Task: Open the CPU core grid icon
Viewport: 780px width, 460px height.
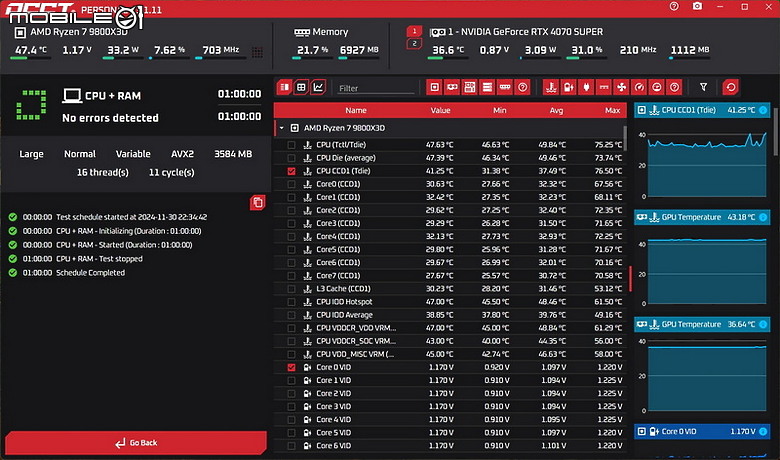Action: [257, 52]
